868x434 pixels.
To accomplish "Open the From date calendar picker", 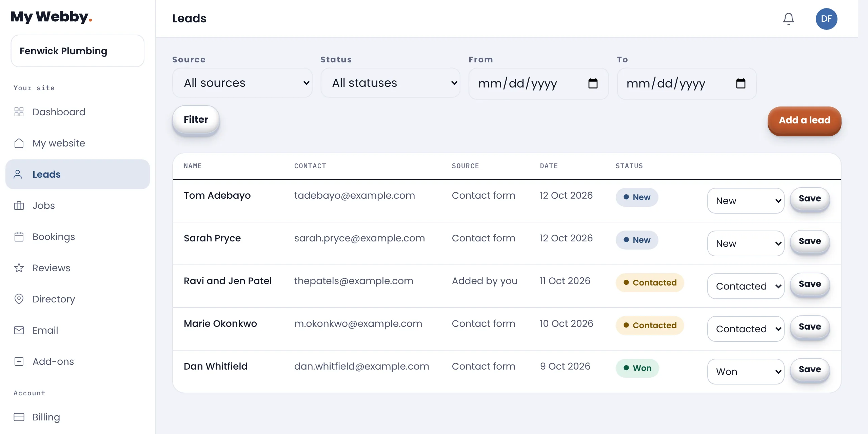I will 593,83.
